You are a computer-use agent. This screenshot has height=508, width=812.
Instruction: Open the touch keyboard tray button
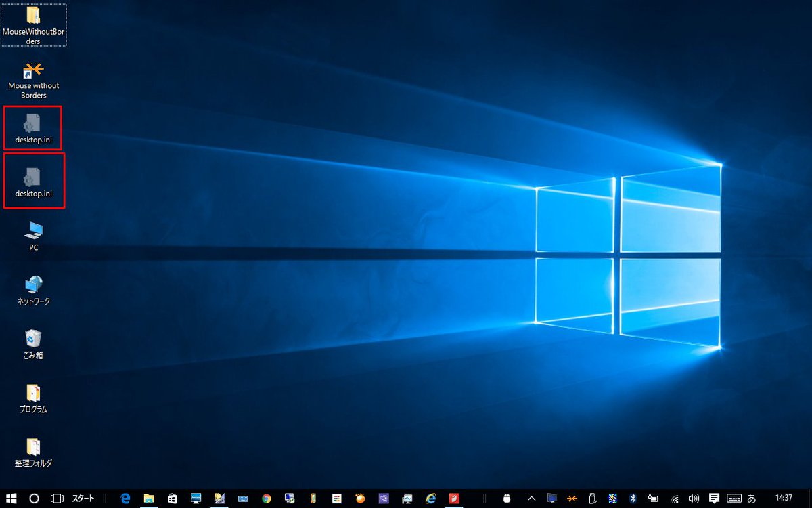click(734, 498)
